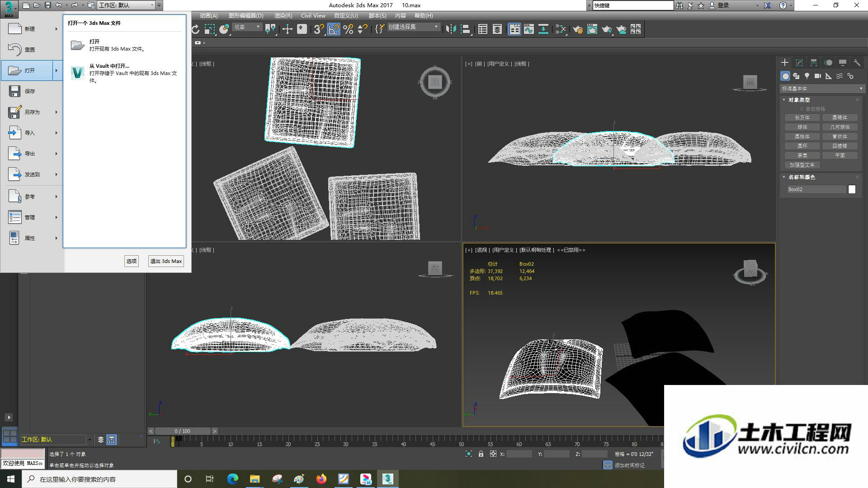
Task: Click the 长方体 button
Action: click(x=802, y=117)
